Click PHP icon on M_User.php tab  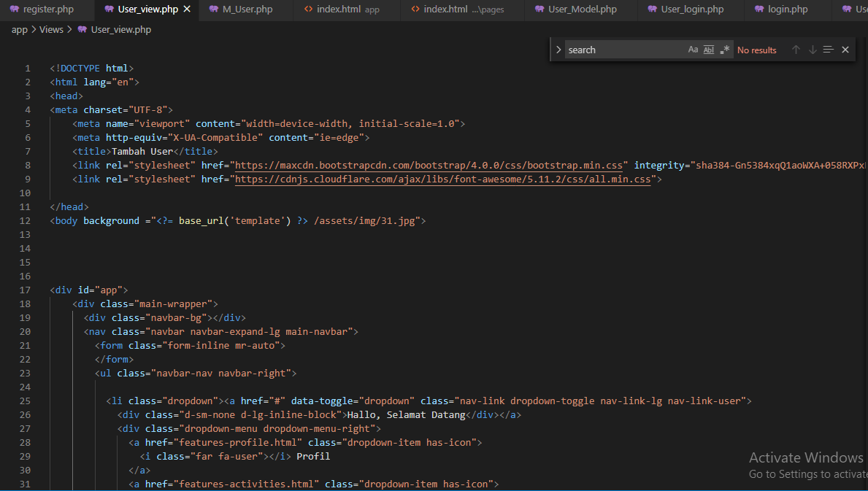pos(214,9)
